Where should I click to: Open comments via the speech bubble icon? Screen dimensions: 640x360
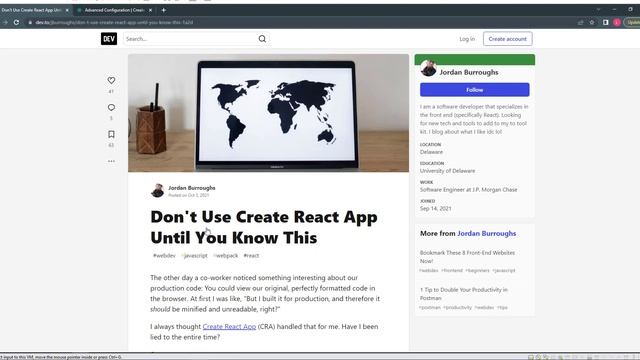pos(111,107)
